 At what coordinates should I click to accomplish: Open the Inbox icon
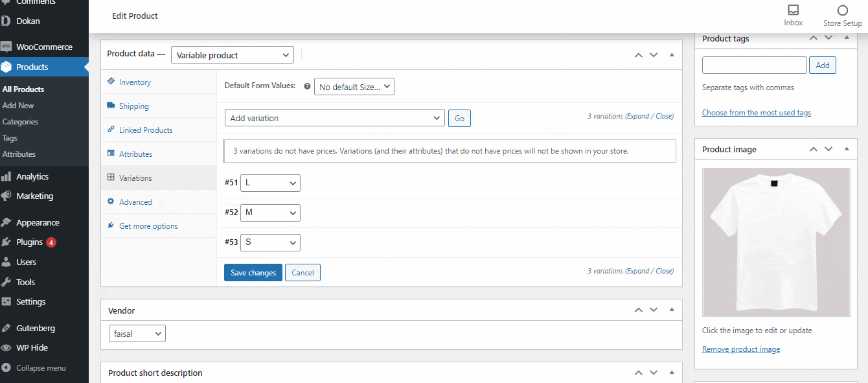pos(793,10)
